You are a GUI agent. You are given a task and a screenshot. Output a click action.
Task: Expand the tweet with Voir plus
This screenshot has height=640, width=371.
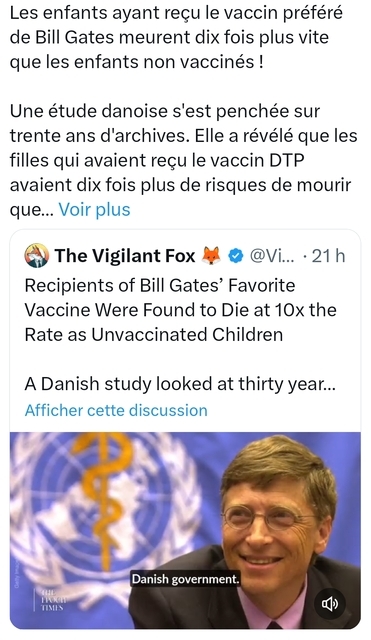pos(94,209)
